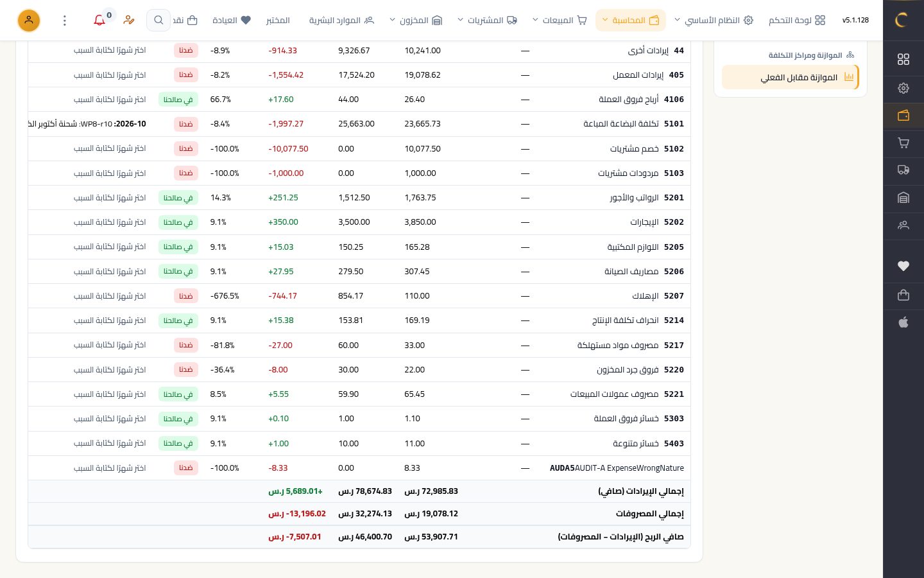The width and height of the screenshot is (924, 578).
Task: Click the reason placeholder in the 5403 خسائر متنوعة row
Action: click(x=110, y=444)
